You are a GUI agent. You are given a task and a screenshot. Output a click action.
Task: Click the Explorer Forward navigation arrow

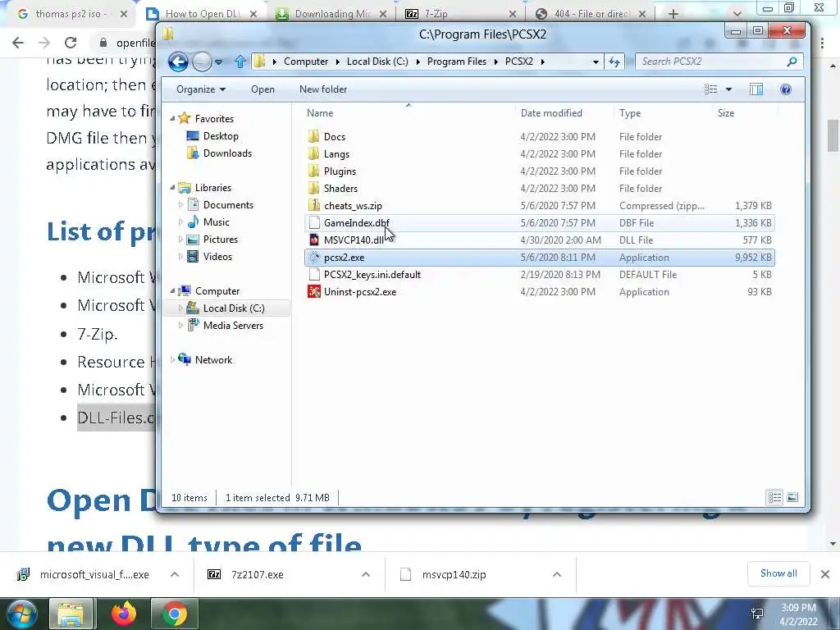click(202, 62)
